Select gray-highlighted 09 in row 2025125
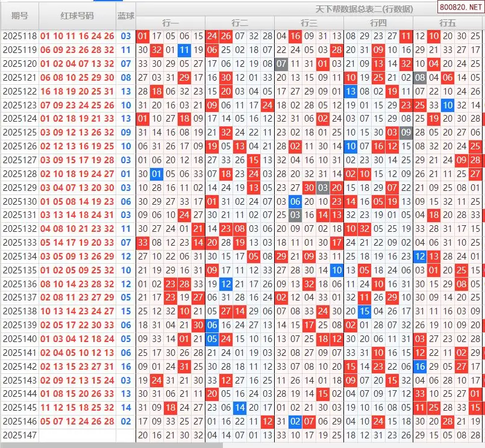This screenshot has width=485, height=448. [x=406, y=132]
